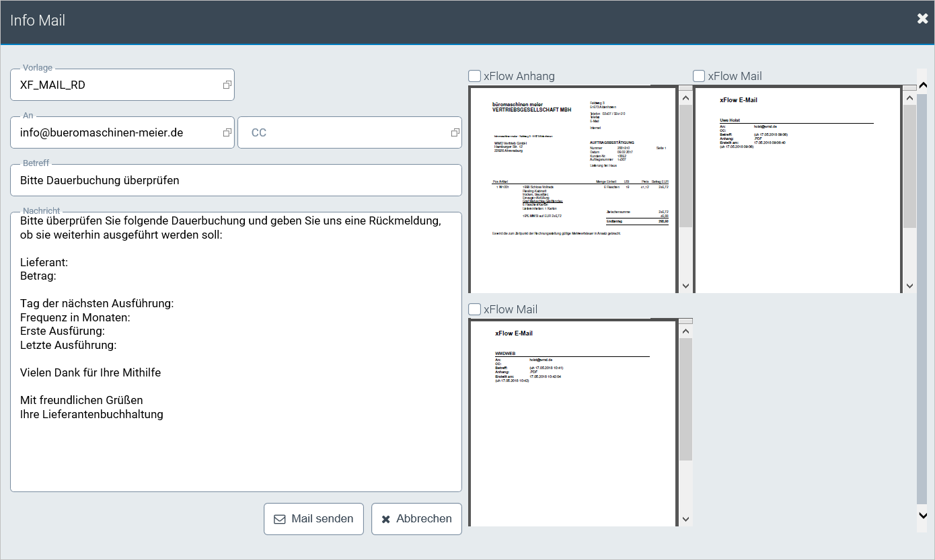
Task: Open lookup icon in Vorlage field
Action: pos(227,85)
